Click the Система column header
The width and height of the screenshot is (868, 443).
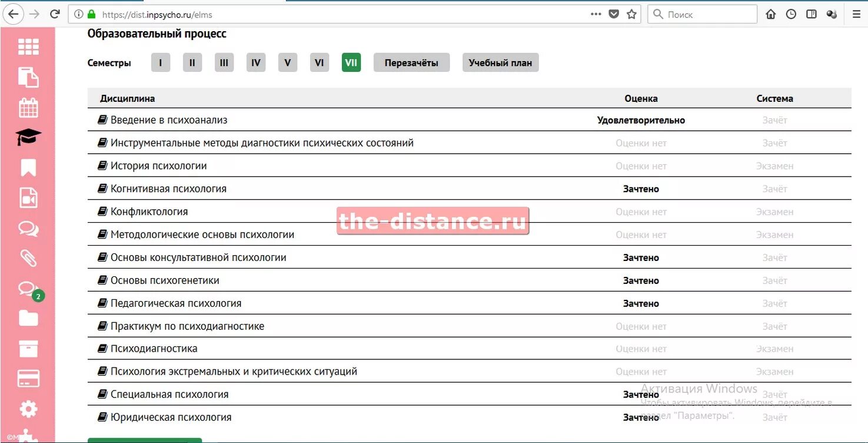pos(774,98)
